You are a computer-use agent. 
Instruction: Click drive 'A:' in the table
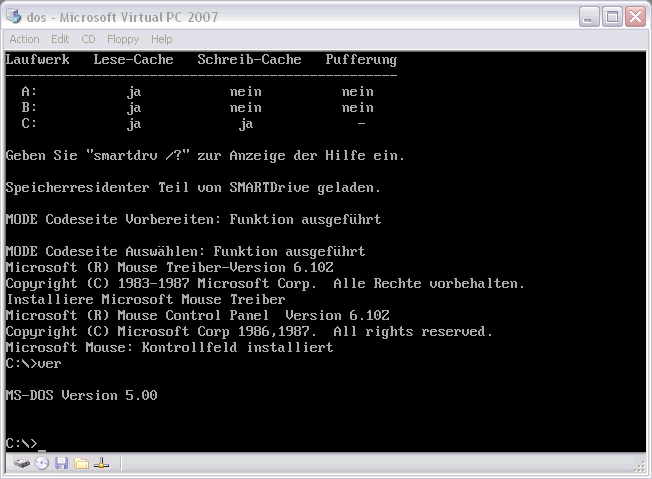click(29, 91)
